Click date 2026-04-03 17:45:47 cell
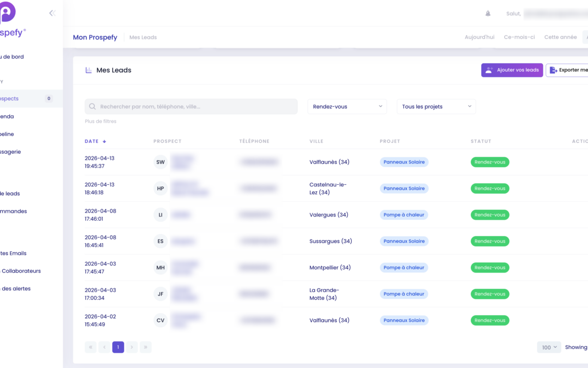Image resolution: width=588 pixels, height=368 pixels. click(x=101, y=268)
